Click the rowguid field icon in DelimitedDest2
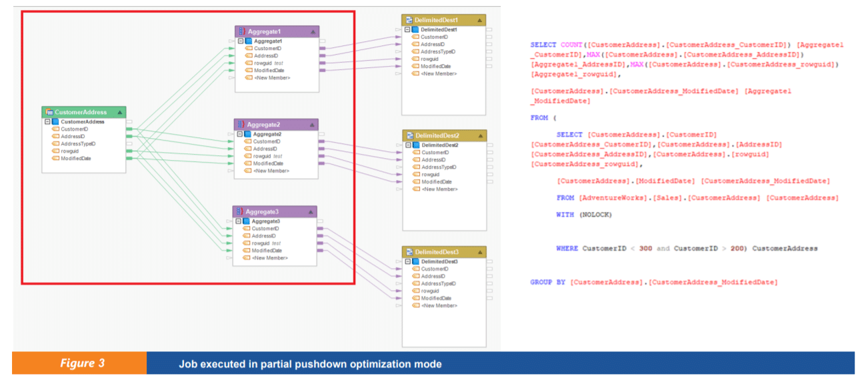Screen dimensions: 868x388 [416, 173]
